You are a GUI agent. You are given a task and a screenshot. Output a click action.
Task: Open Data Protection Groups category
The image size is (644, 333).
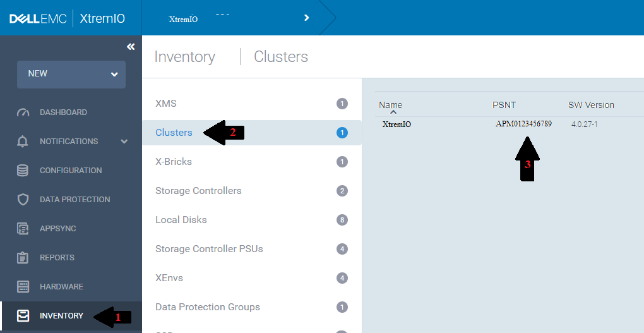click(x=208, y=307)
